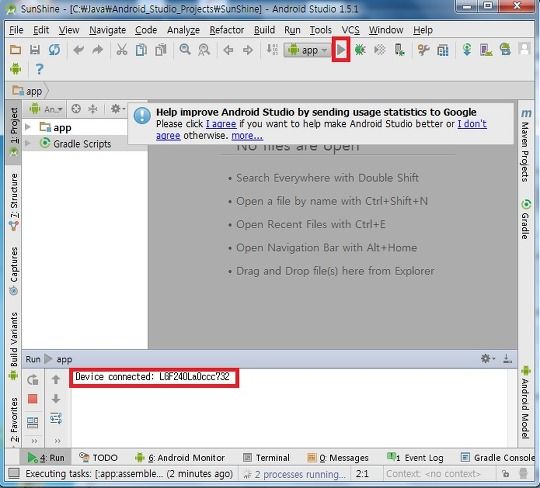Image resolution: width=540 pixels, height=488 pixels.
Task: Click scroll from source target icon
Action: [x=76, y=109]
